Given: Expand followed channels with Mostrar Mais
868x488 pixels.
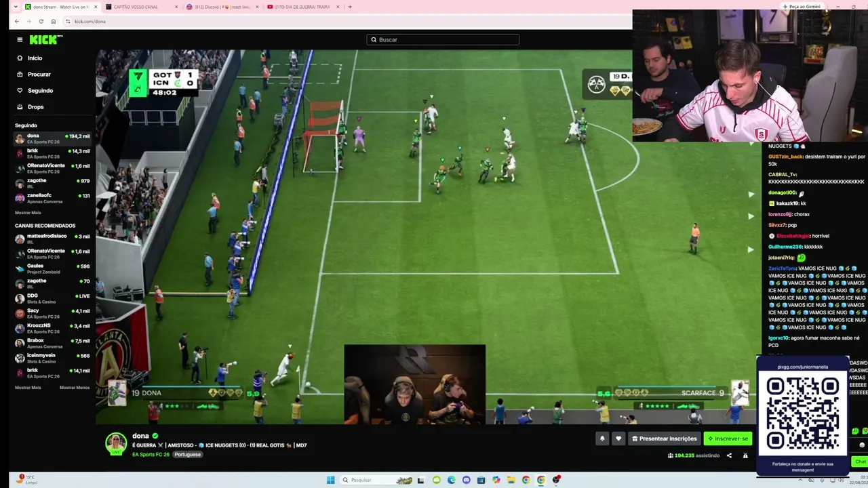Looking at the screenshot, I should click(x=28, y=213).
